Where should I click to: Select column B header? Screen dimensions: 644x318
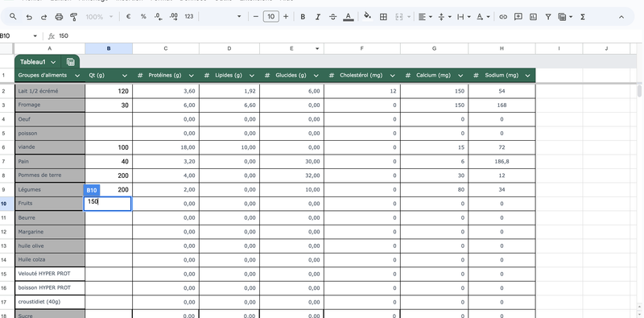coord(109,48)
